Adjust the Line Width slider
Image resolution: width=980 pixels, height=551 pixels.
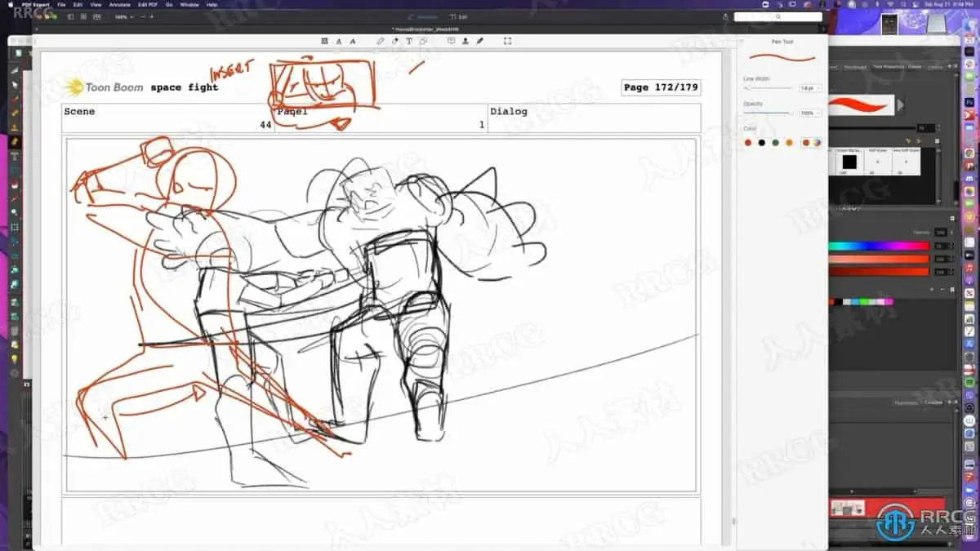coord(768,88)
